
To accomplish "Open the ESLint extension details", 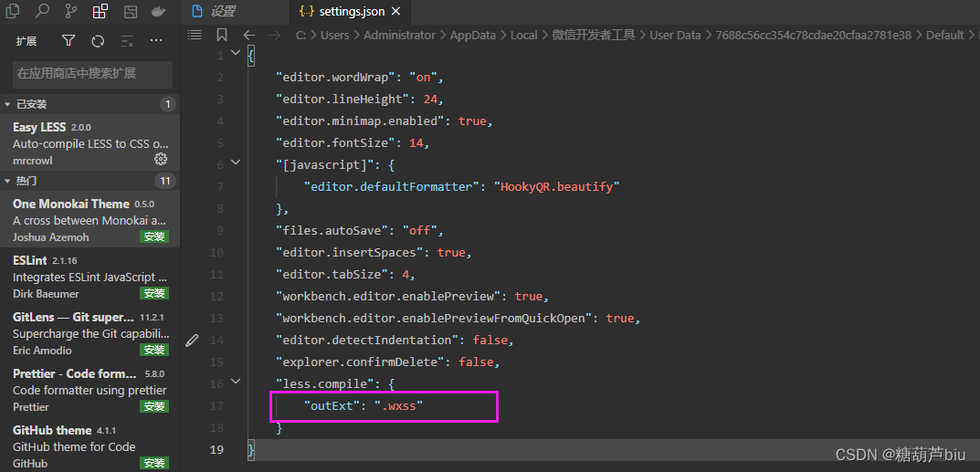I will [x=90, y=277].
